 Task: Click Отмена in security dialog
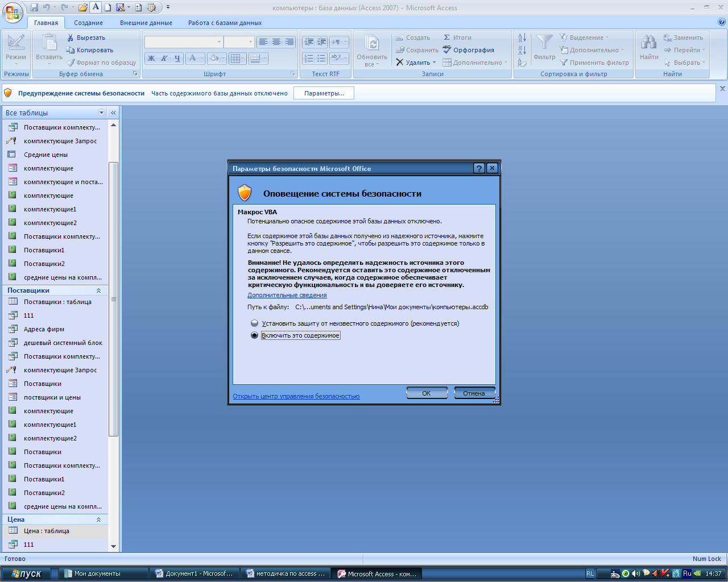pos(474,393)
